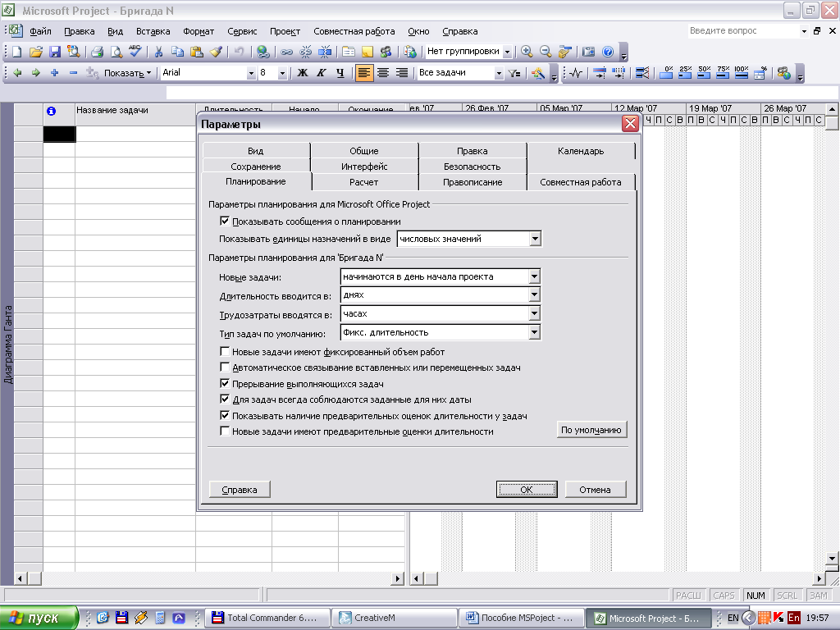Switch to Total Commander taskbar item
The width and height of the screenshot is (840, 630).
point(267,618)
